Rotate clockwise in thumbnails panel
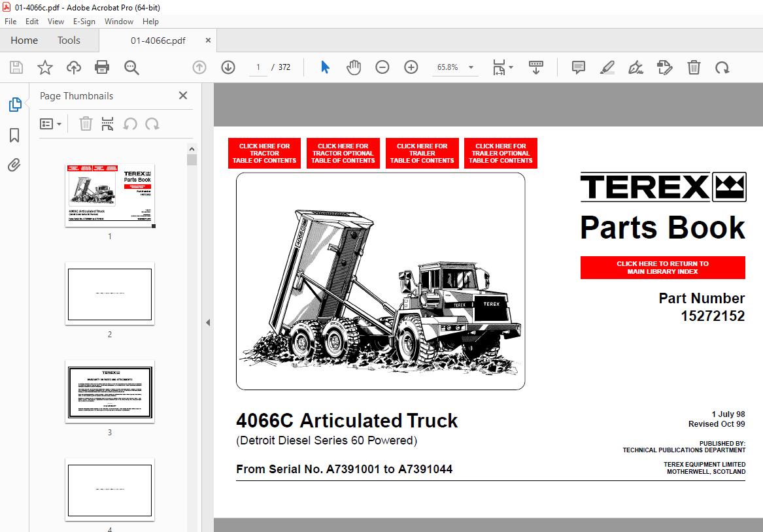Image resolution: width=763 pixels, height=532 pixels. [152, 124]
